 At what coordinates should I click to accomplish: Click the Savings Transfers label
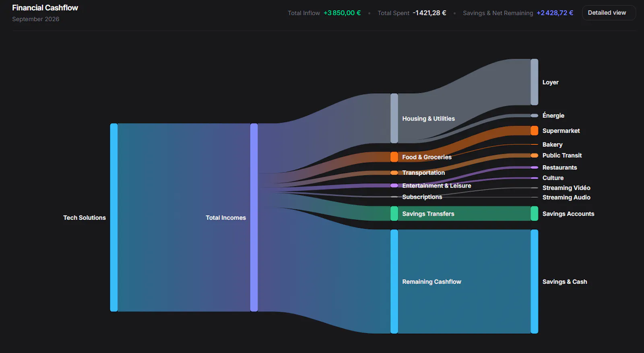[x=428, y=214]
